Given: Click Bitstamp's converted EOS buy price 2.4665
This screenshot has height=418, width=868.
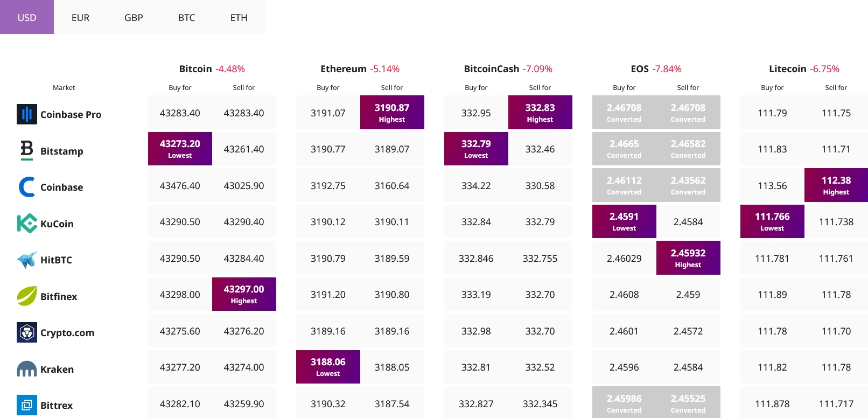Looking at the screenshot, I should pyautogui.click(x=624, y=149).
